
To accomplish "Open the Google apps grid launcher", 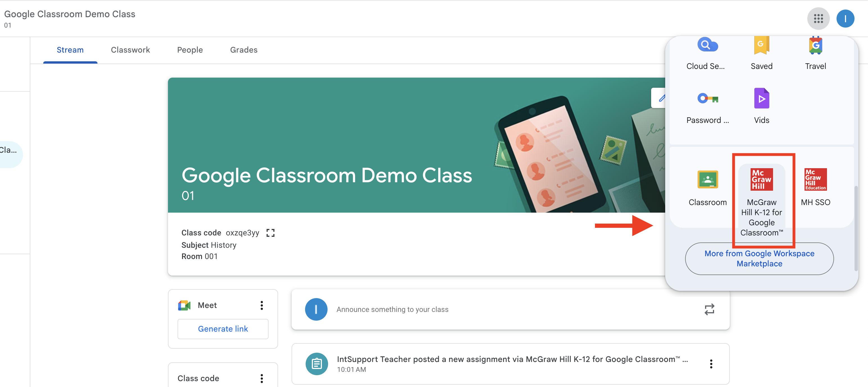I will (x=818, y=19).
